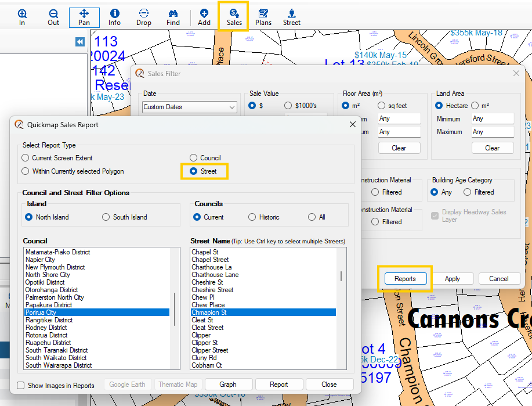Screen dimensions: 532x406
Task: Select the South Island radio button
Action: pos(106,217)
